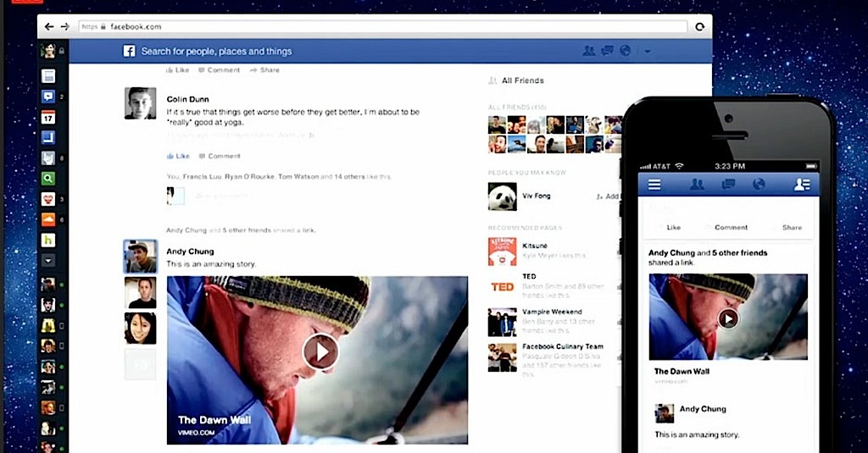The height and width of the screenshot is (453, 868).
Task: Click the Viv Fong name
Action: [537, 196]
